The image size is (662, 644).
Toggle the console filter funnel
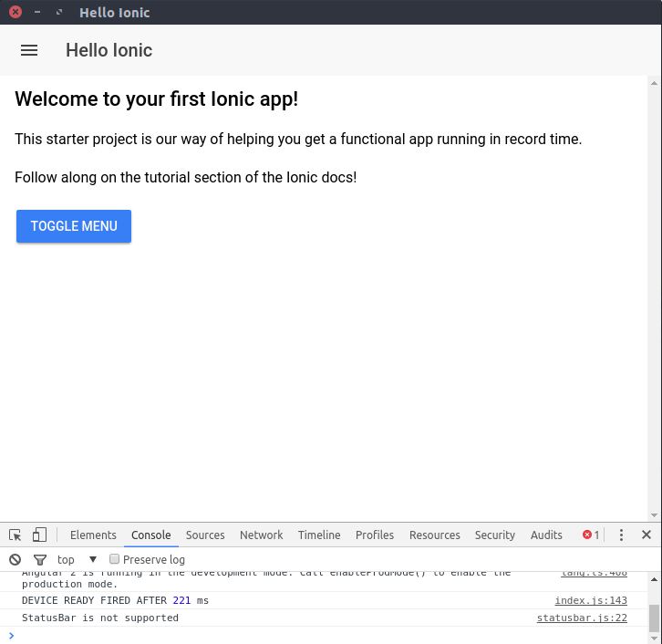coord(40,560)
